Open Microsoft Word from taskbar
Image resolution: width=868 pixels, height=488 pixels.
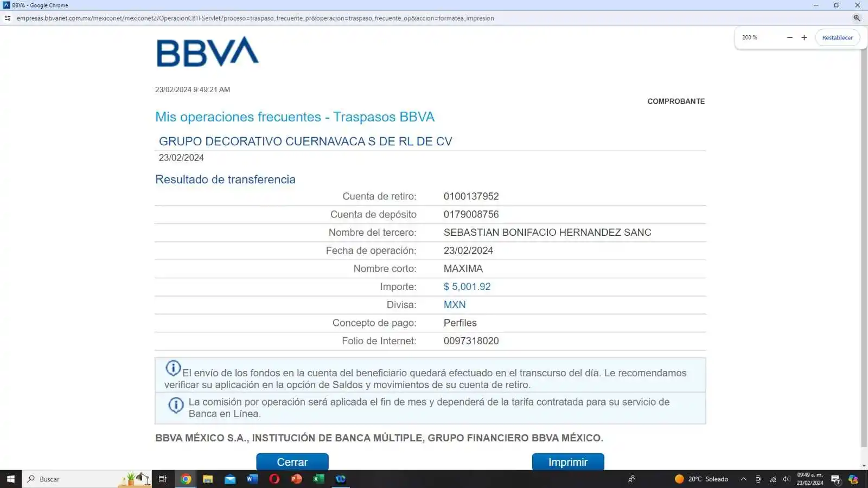tap(252, 479)
